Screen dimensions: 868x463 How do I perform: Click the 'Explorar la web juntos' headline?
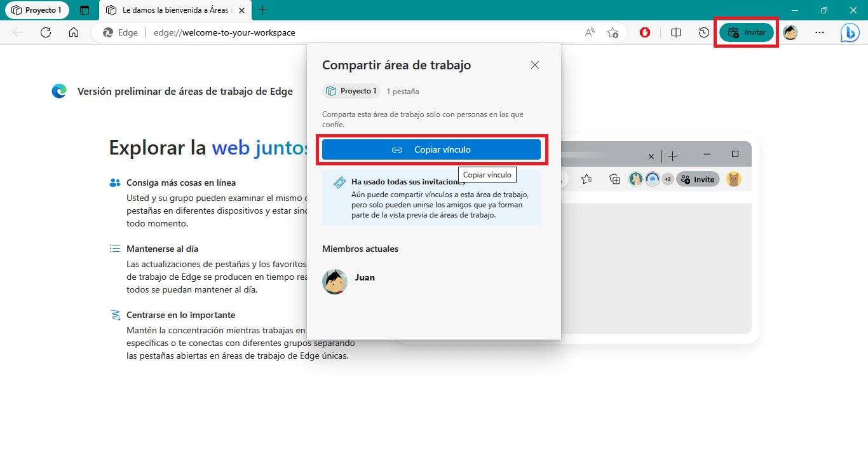click(x=209, y=148)
